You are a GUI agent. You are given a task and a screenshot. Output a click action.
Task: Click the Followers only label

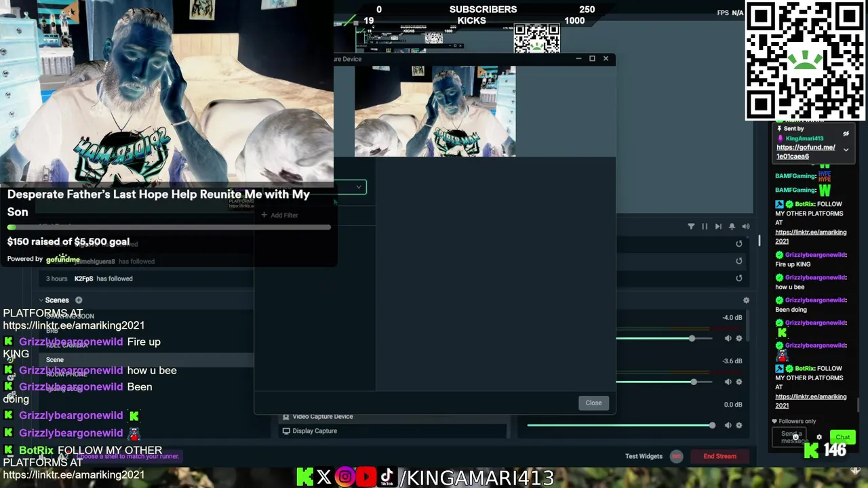(x=797, y=421)
